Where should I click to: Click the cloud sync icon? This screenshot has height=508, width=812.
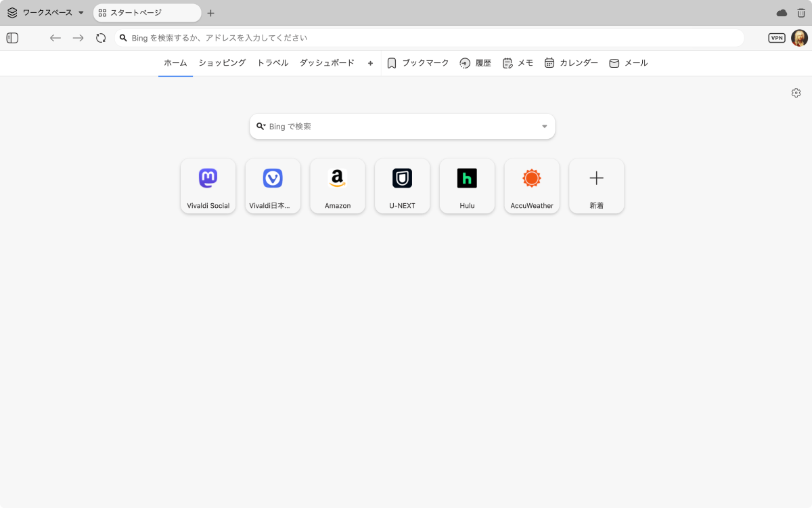[782, 13]
